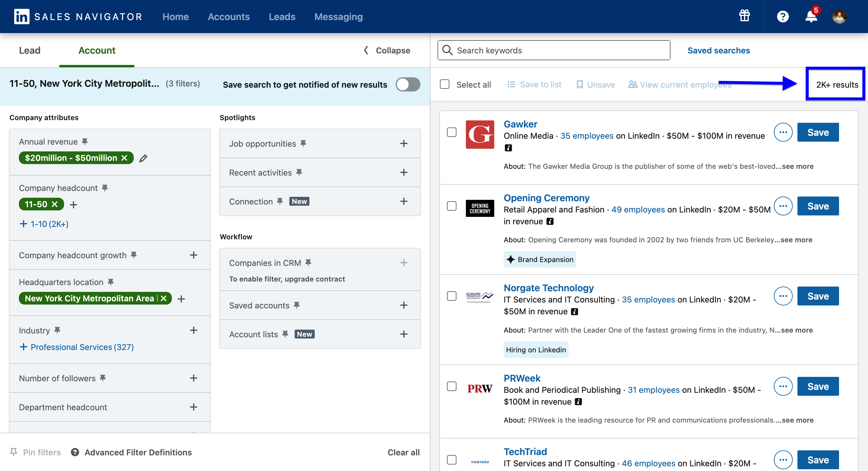This screenshot has width=868, height=471.
Task: Open more options for Gawker
Action: pos(783,132)
